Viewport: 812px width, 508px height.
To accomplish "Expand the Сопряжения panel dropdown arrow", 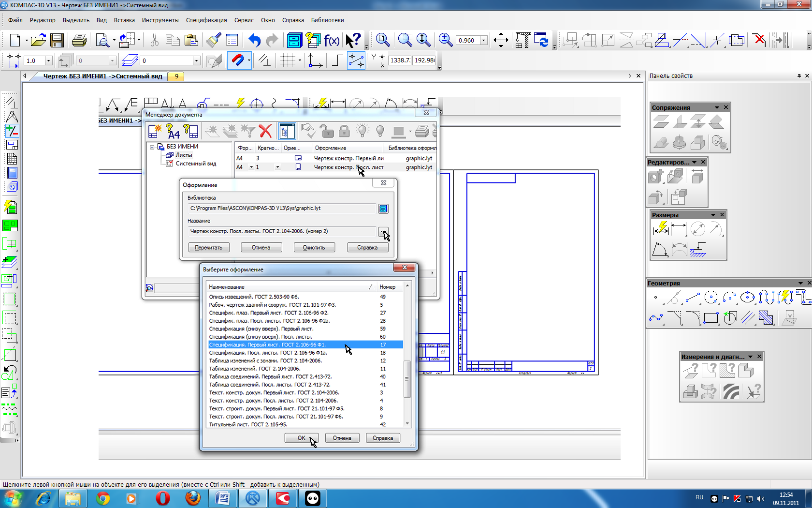I will 717,107.
